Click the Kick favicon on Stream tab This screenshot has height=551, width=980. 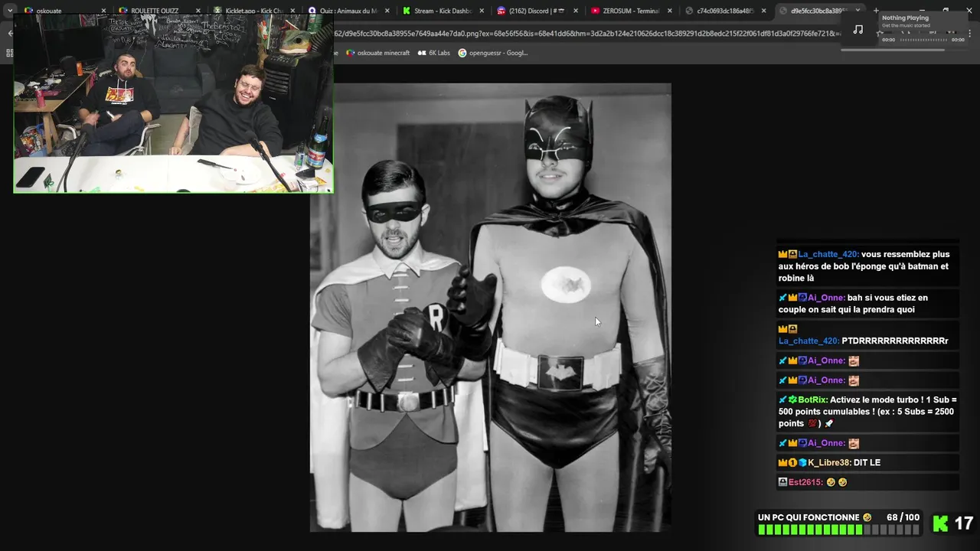(407, 11)
